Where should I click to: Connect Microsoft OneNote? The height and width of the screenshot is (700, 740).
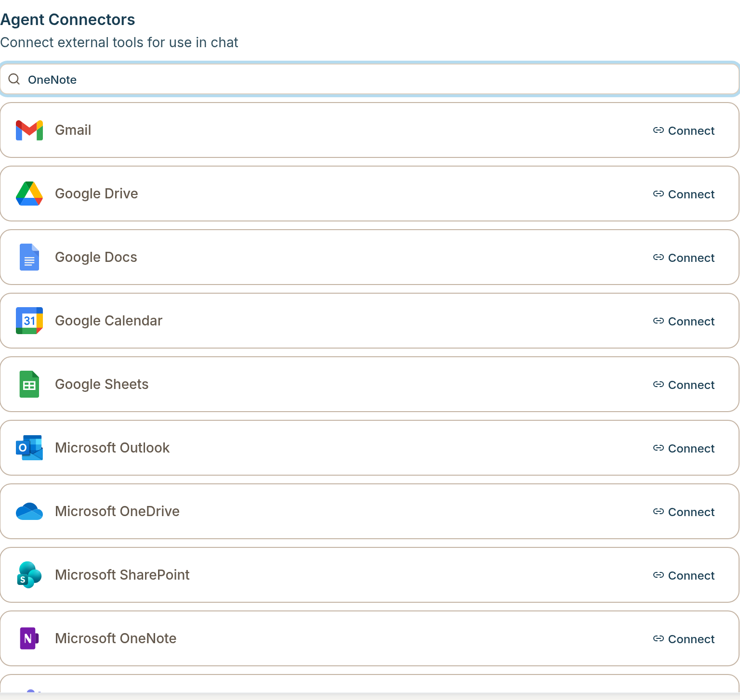point(684,639)
